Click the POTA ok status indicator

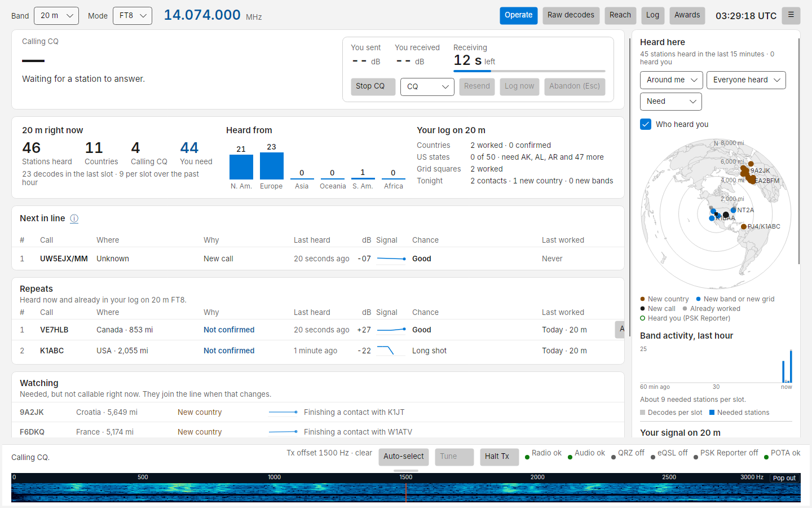(782, 453)
